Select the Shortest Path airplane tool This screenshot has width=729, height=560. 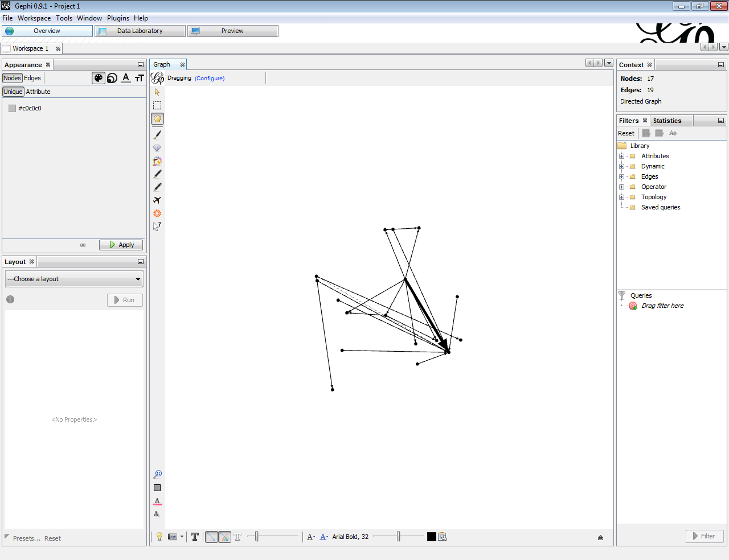click(157, 200)
